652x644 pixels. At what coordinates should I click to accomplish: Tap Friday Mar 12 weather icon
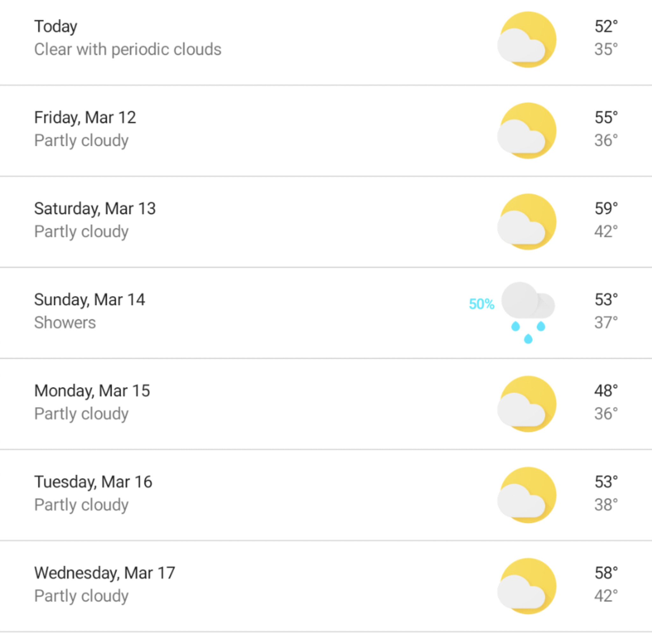pos(527,131)
